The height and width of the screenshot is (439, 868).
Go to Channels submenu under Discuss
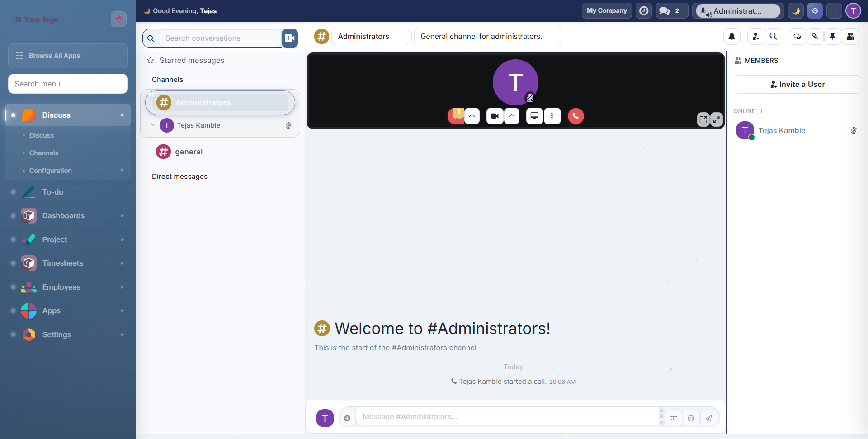coord(44,153)
